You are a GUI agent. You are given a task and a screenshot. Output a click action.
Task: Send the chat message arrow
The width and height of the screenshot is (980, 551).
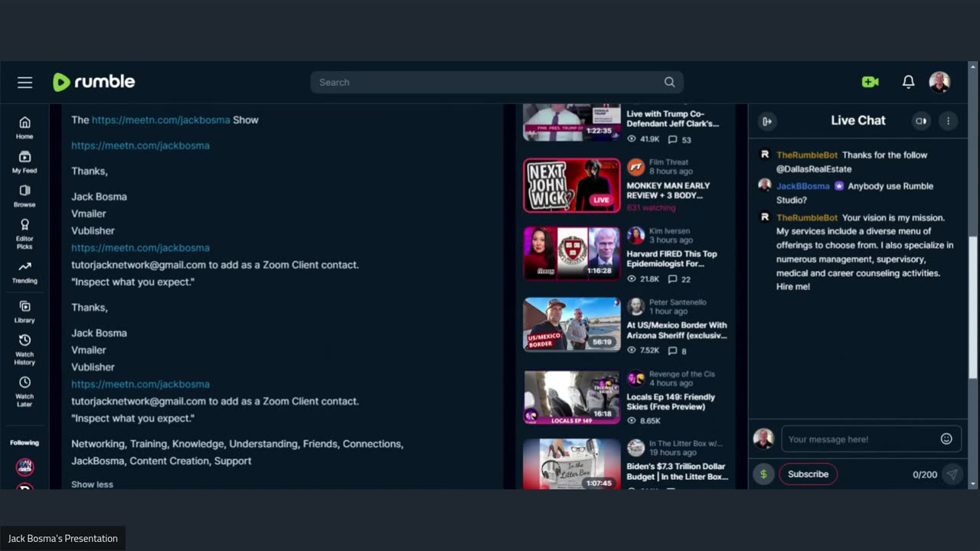point(952,474)
